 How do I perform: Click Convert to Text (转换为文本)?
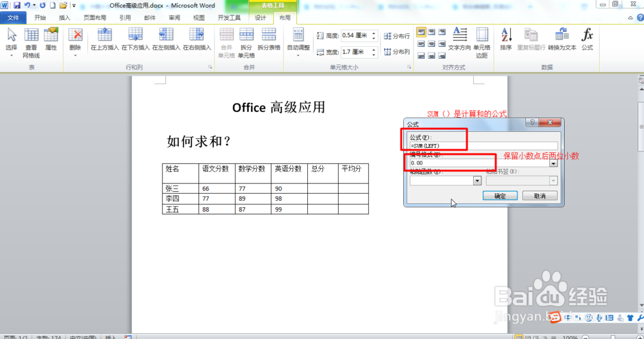(562, 39)
